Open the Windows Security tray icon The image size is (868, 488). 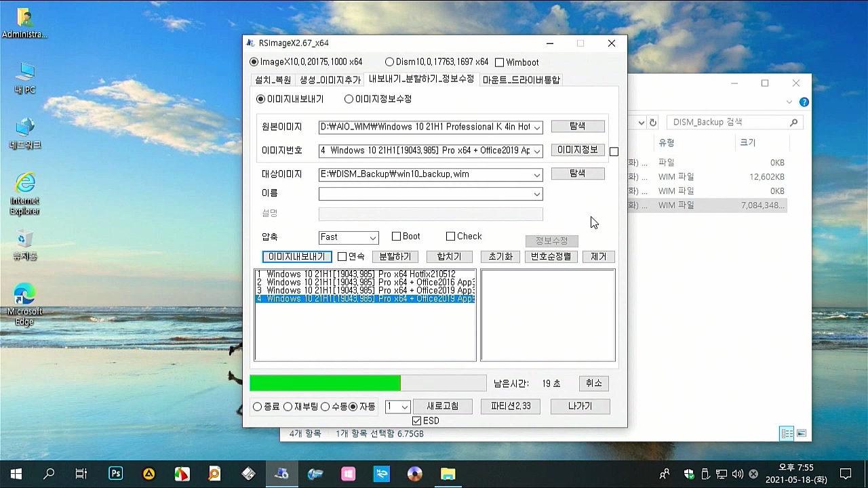pos(689,474)
